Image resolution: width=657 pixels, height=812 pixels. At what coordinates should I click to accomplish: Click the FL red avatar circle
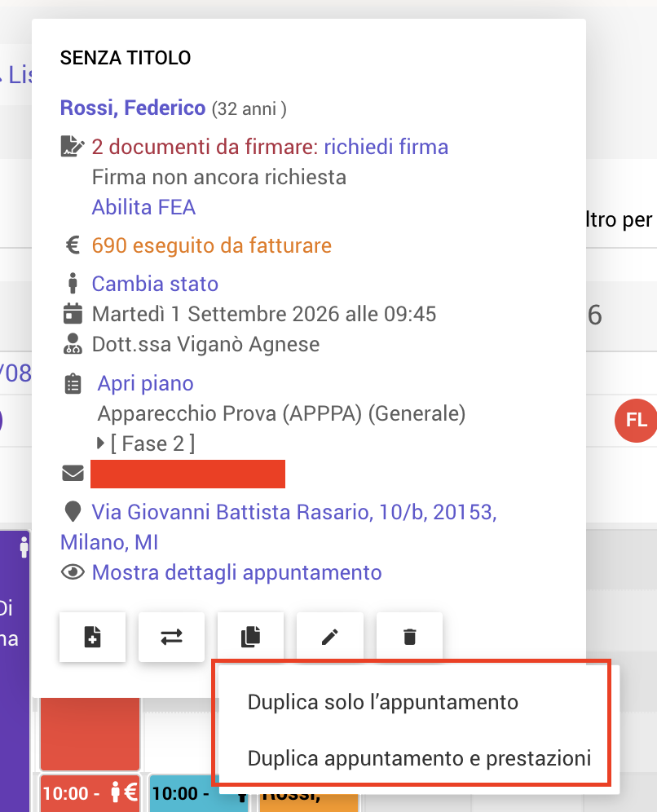(x=636, y=420)
